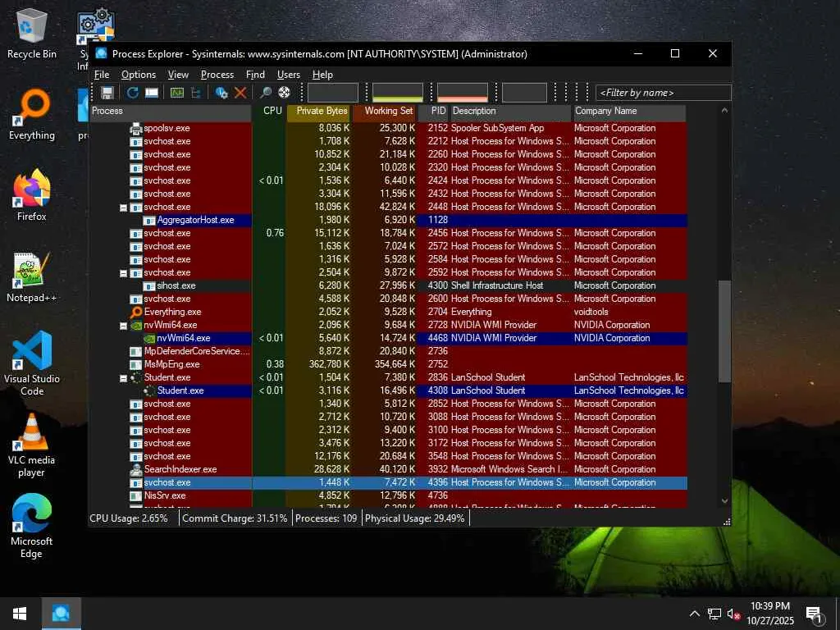Open process Properties gear icon

tap(221, 93)
